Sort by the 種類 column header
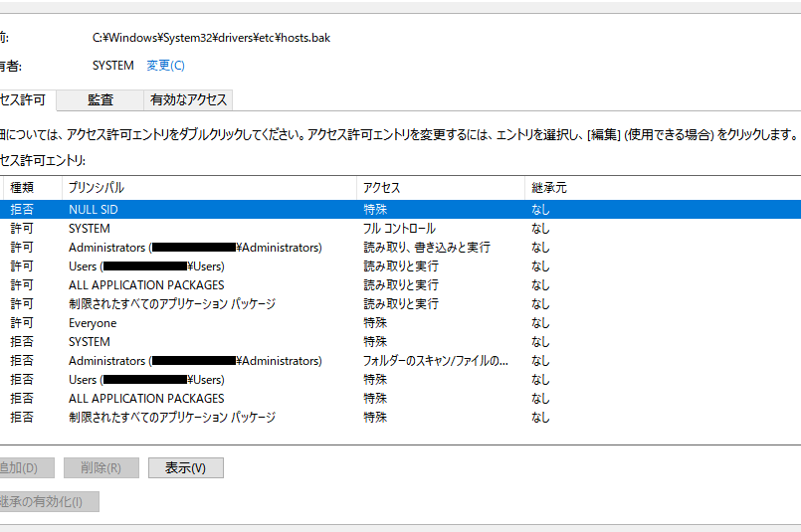The height and width of the screenshot is (532, 801). point(22,187)
